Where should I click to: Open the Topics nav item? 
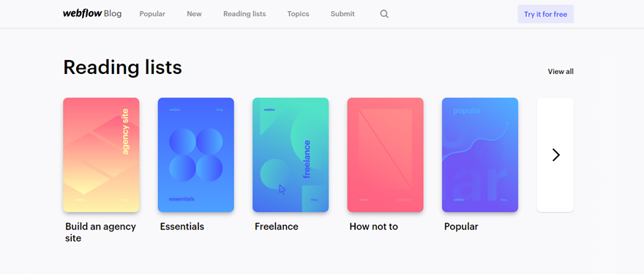click(298, 14)
